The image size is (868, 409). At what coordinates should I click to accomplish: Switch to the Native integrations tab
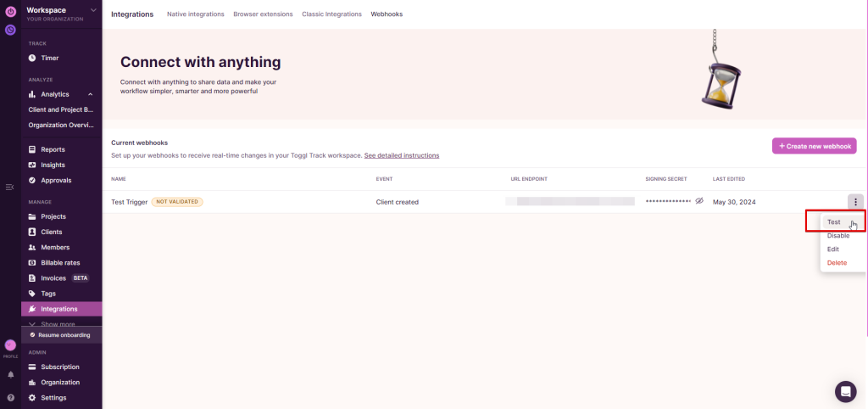[195, 14]
